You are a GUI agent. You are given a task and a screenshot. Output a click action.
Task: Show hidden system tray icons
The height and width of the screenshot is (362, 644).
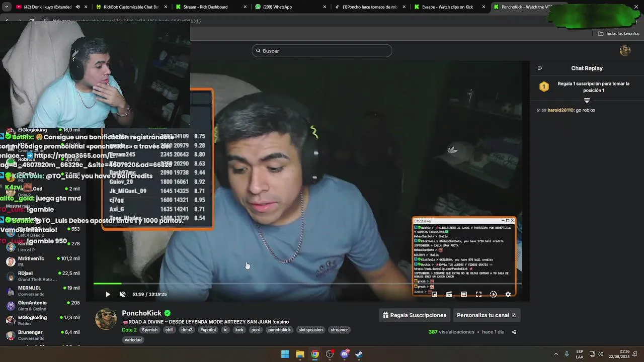tap(556, 354)
